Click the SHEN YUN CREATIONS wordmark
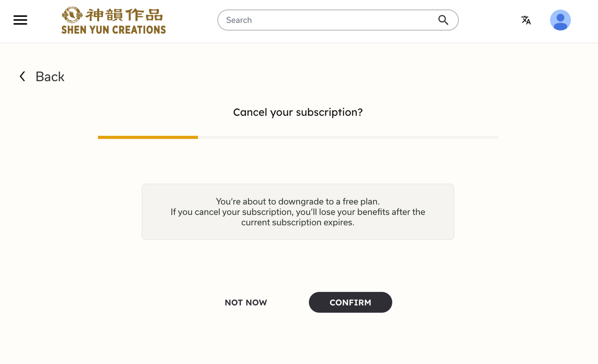 point(114,30)
